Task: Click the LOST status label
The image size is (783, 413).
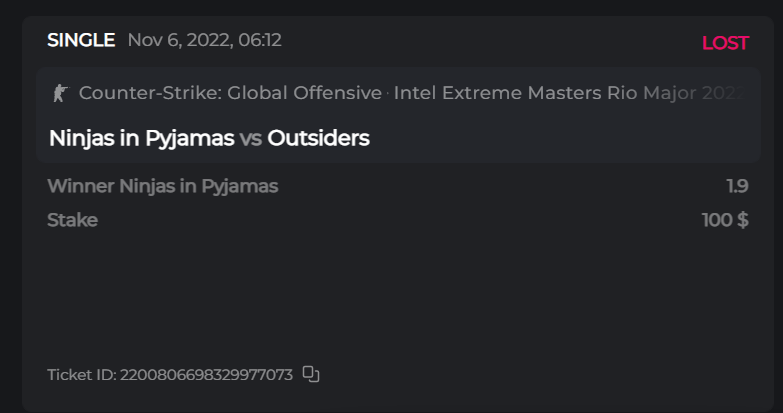Action: coord(725,43)
